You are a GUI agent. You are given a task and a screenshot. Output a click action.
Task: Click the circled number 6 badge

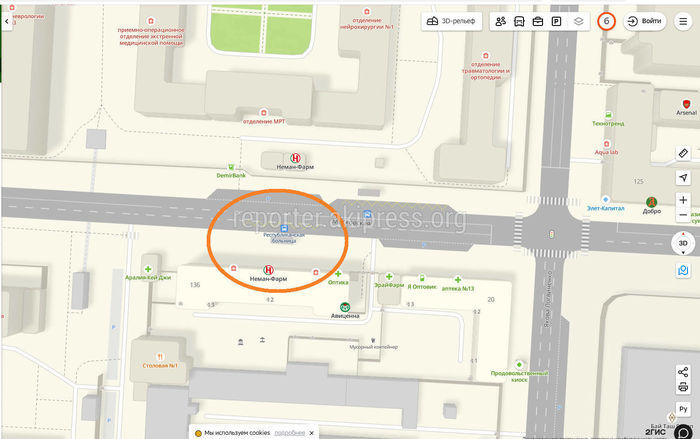tap(606, 21)
